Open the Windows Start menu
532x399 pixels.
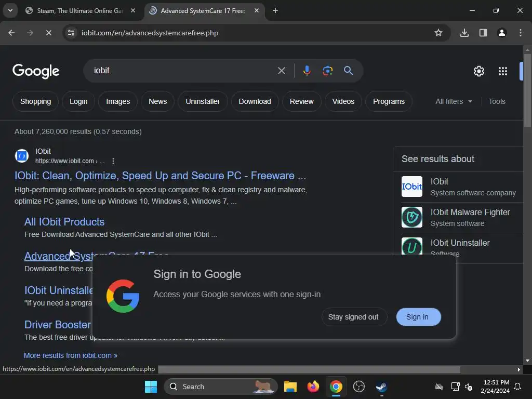click(x=151, y=387)
